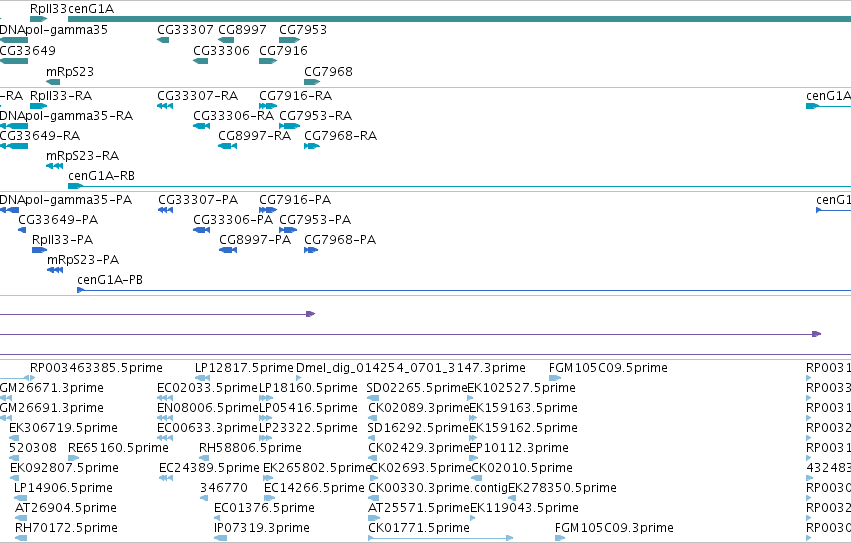The height and width of the screenshot is (543, 851).
Task: Select the EC01376.5prime EST
Action: [x=219, y=519]
